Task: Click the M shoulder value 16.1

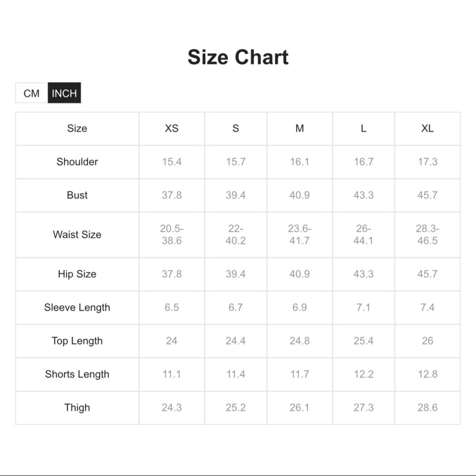Action: pyautogui.click(x=299, y=162)
